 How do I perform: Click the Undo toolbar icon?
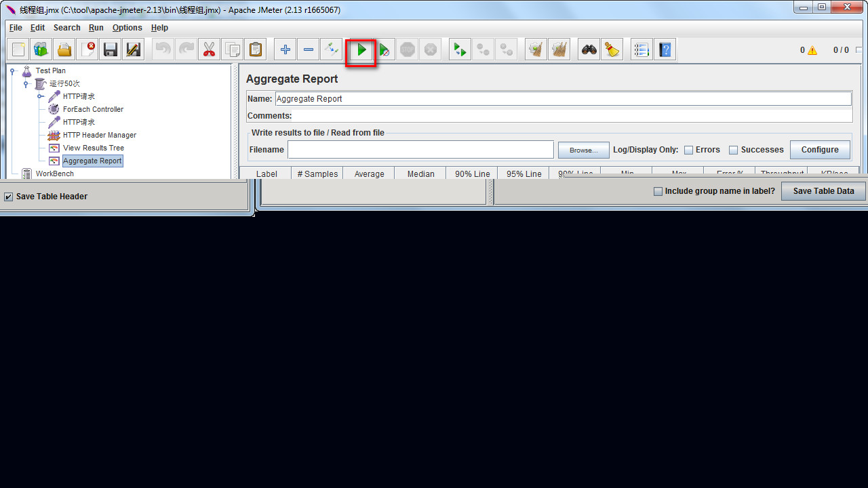(163, 49)
